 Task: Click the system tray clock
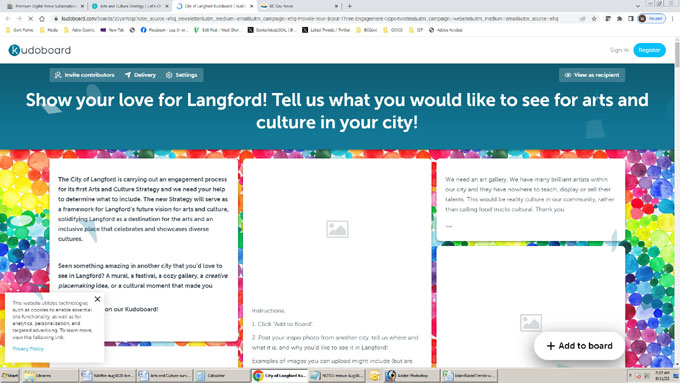[662, 376]
